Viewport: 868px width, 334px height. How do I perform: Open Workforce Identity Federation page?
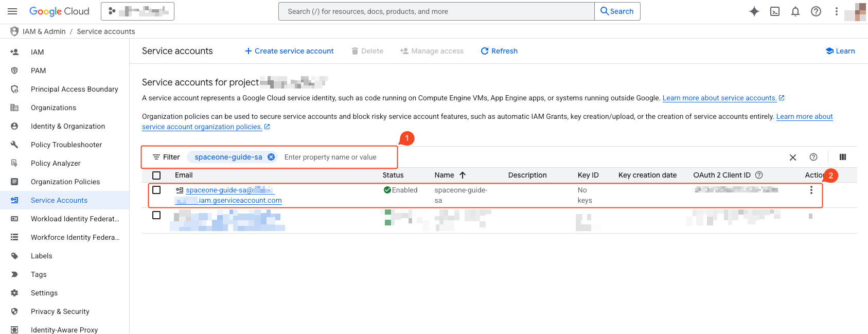tap(75, 237)
